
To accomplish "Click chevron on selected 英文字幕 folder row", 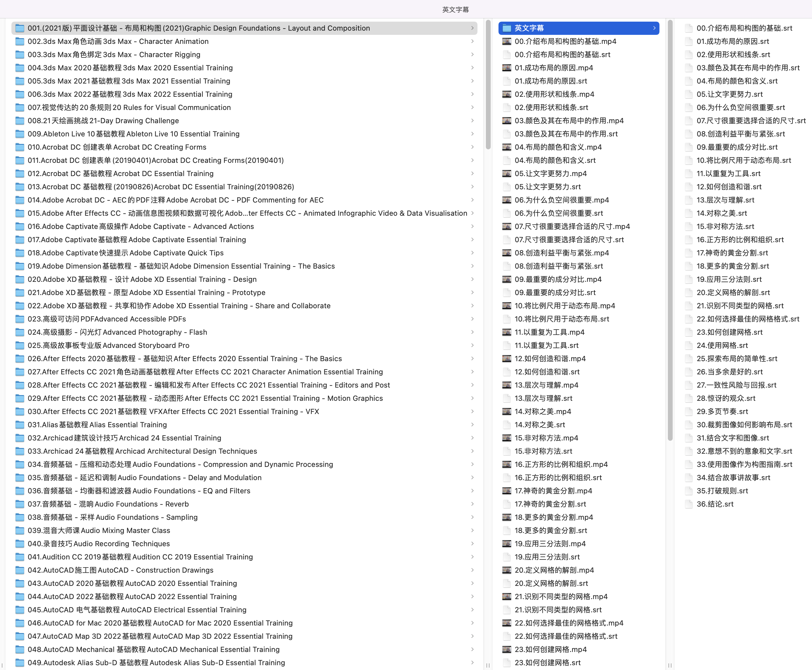I will pos(654,28).
